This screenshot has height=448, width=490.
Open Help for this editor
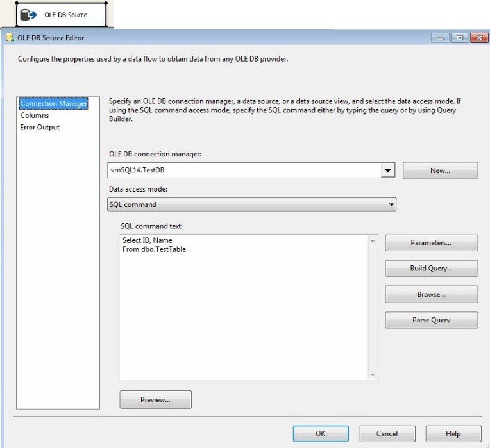(453, 434)
